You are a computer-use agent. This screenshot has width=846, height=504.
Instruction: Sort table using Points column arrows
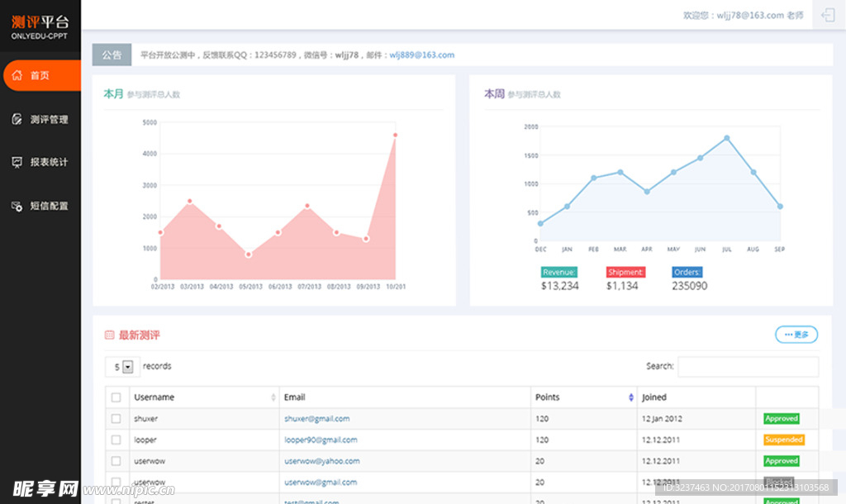[631, 397]
